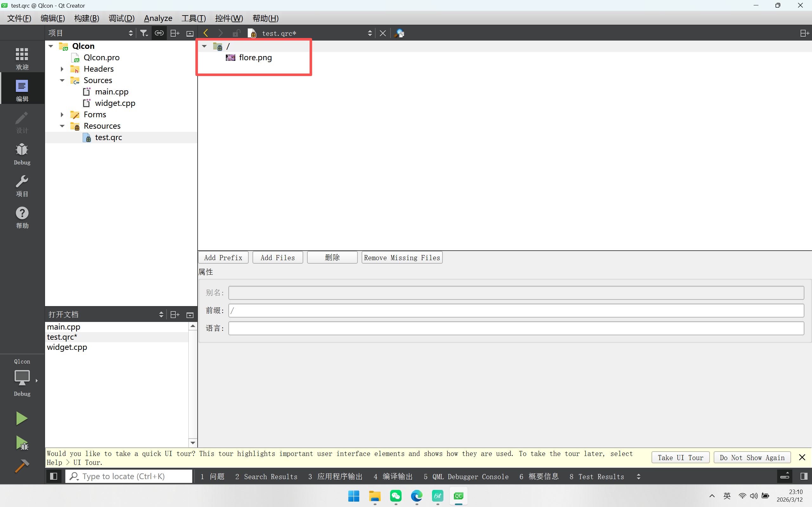Toggle synchronize with editor link icon
The image size is (812, 507).
point(159,33)
